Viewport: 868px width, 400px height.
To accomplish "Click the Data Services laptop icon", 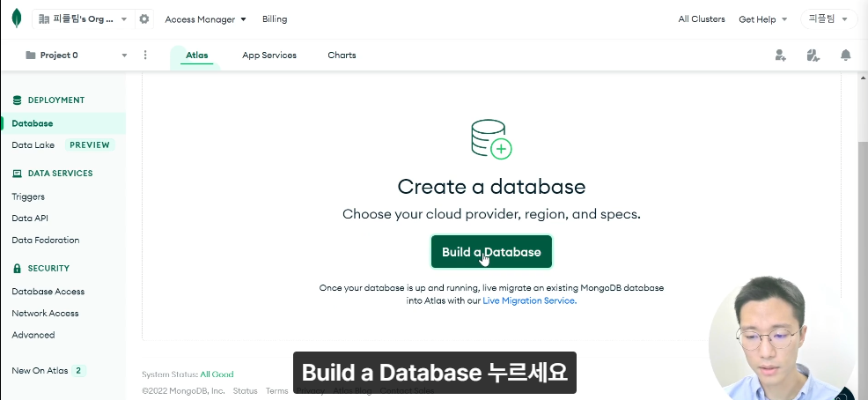I will pos(17,174).
